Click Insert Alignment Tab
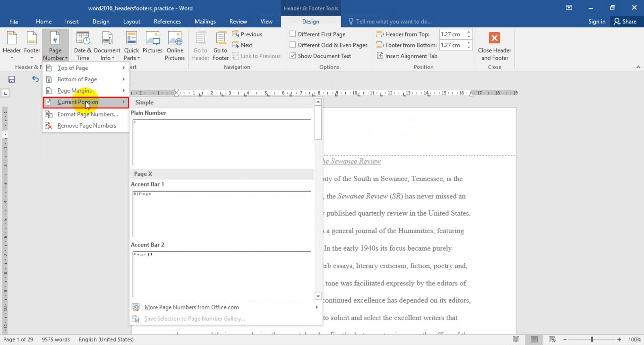Viewport: 644px width, 345px height. (x=407, y=56)
